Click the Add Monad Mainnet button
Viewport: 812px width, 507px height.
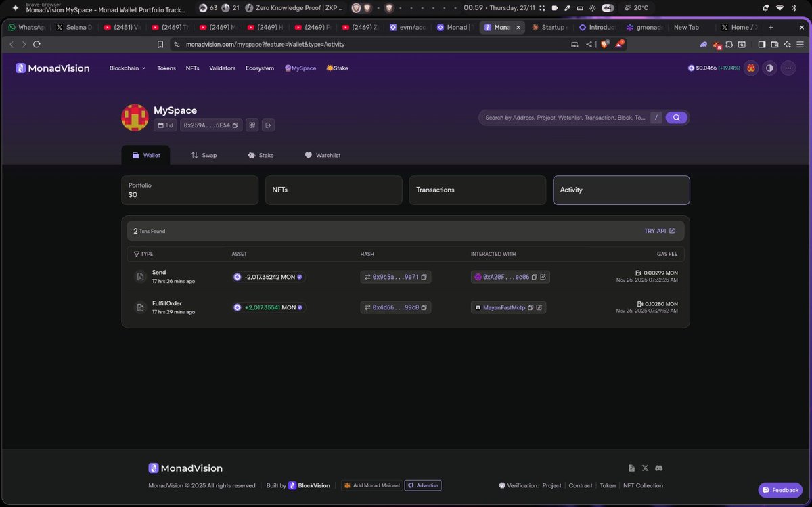click(x=371, y=485)
